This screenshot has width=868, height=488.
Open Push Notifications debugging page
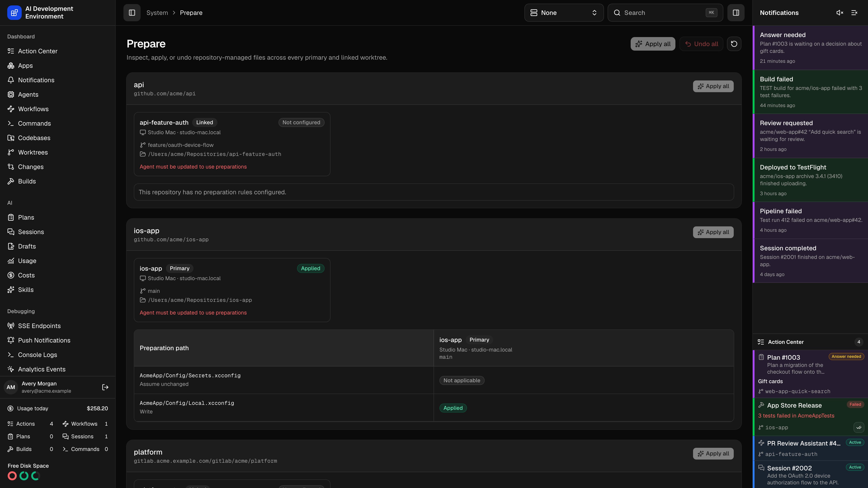pyautogui.click(x=58, y=340)
